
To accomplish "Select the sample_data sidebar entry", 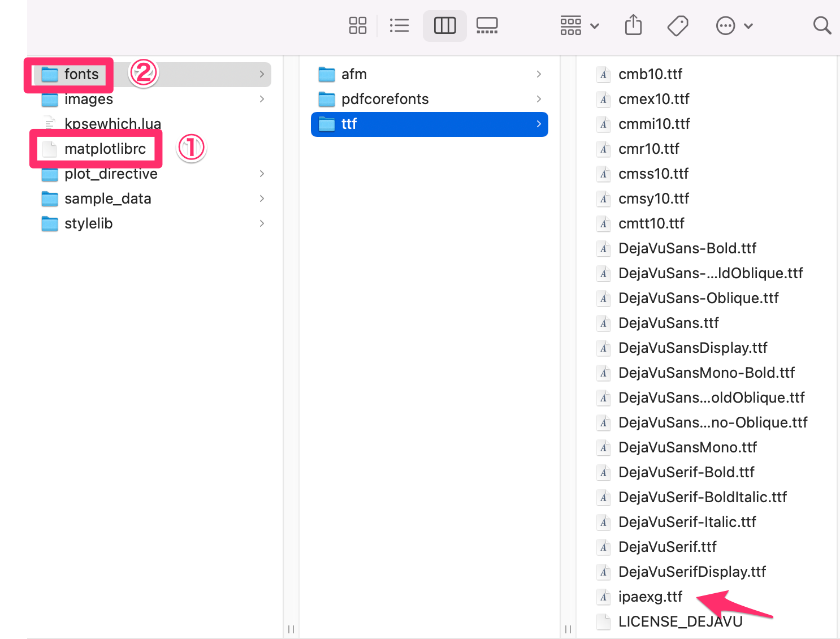I will pyautogui.click(x=107, y=198).
